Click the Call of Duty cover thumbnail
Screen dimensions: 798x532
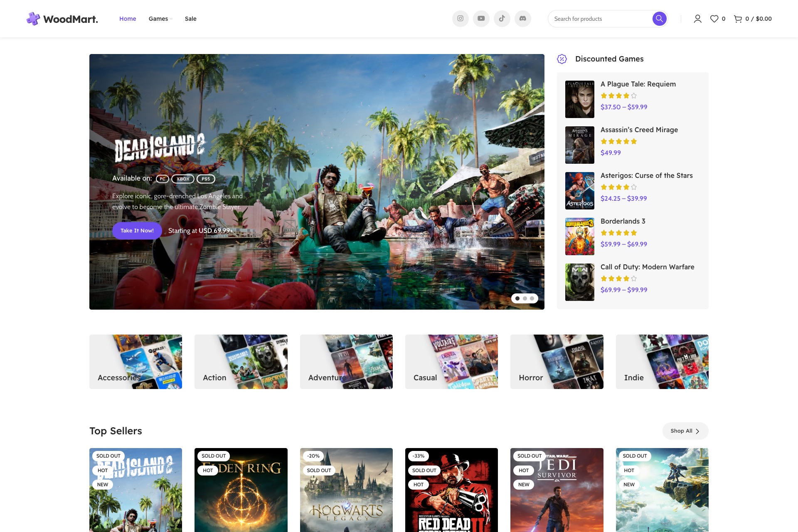click(x=580, y=282)
